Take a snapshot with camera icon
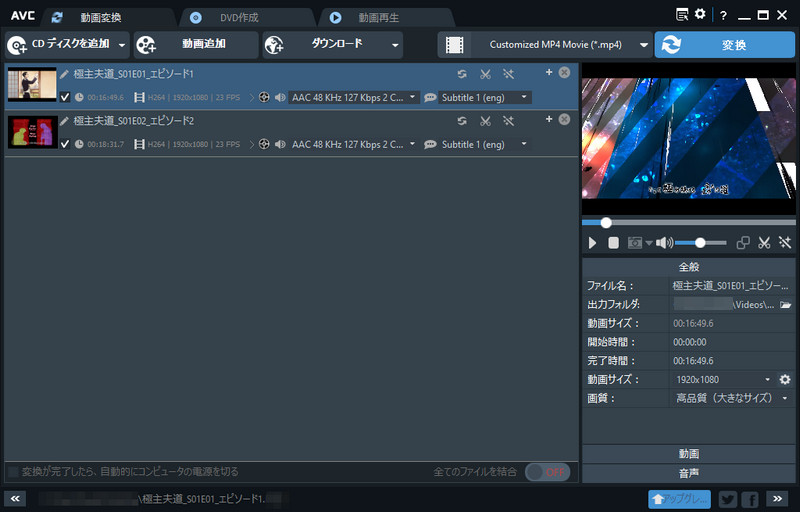 coord(635,243)
